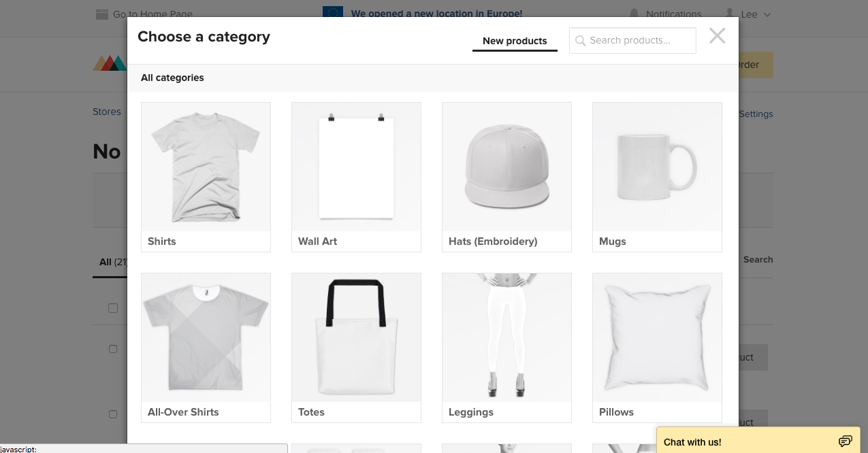
Task: Toggle the select-all checkbox in table header
Action: tap(113, 308)
